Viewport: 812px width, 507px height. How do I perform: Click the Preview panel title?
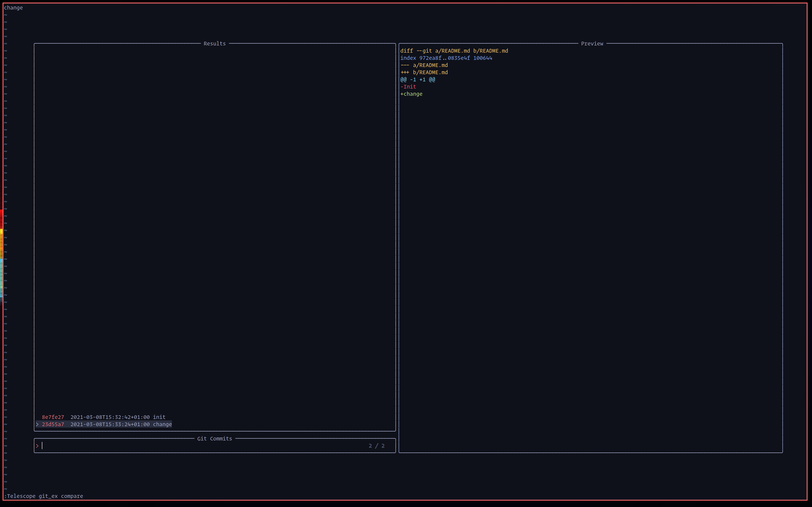coord(592,43)
